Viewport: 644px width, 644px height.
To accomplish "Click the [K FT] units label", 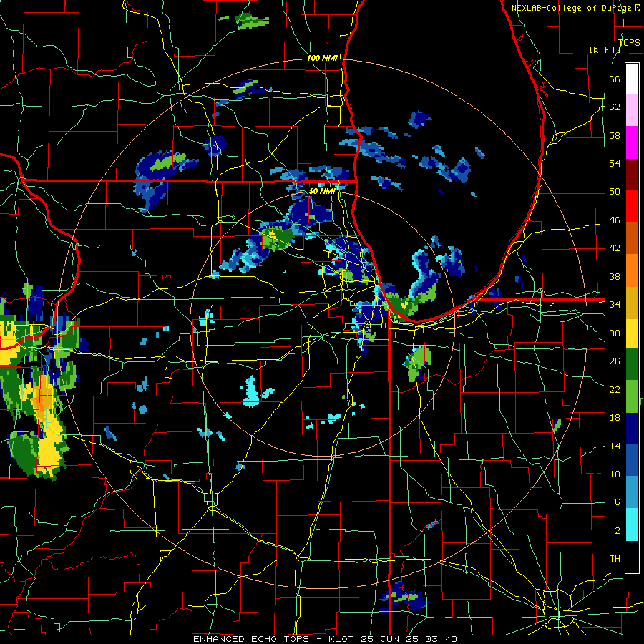I will pyautogui.click(x=605, y=49).
